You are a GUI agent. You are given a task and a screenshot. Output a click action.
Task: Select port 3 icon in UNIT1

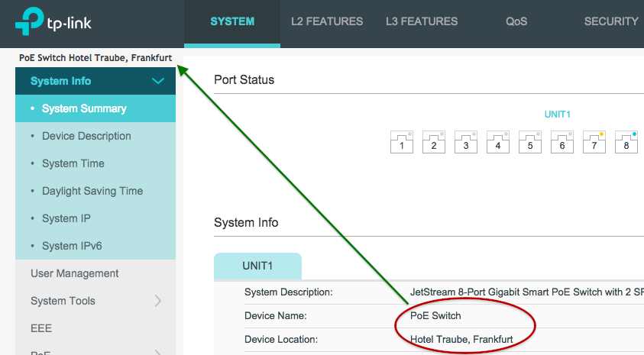(x=466, y=142)
